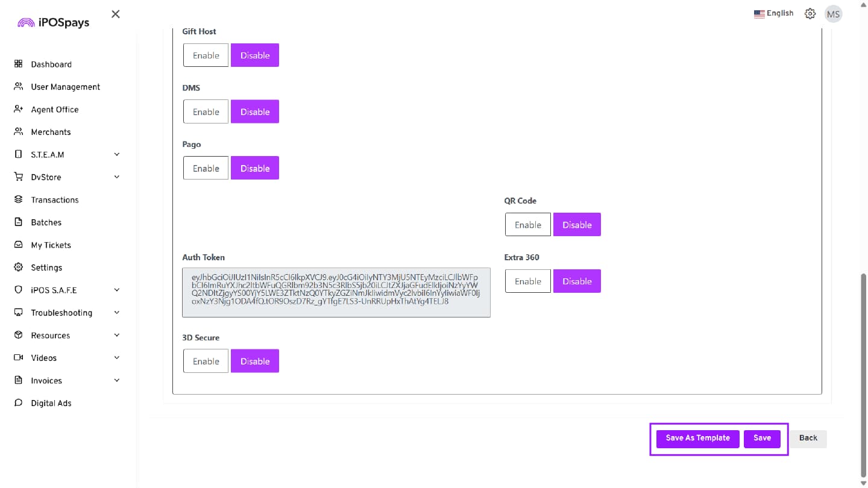Close the sidebar with the X icon
Screen dimensions: 868x488
coord(116,14)
